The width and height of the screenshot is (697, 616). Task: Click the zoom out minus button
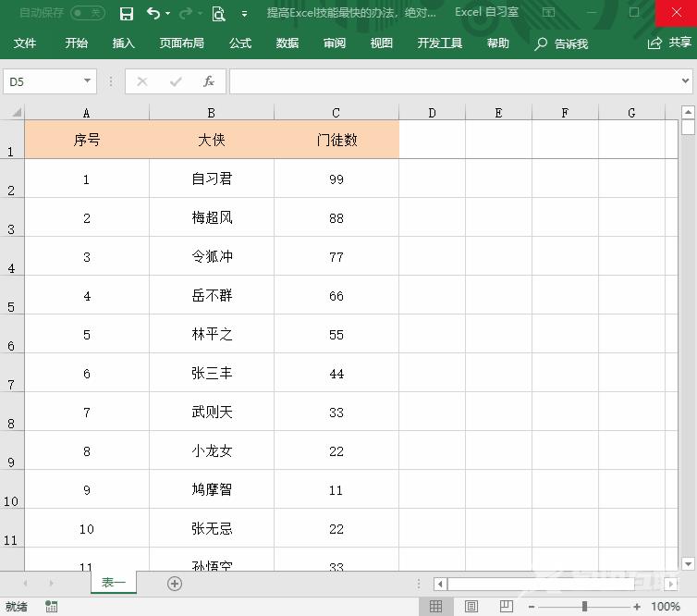(x=532, y=607)
